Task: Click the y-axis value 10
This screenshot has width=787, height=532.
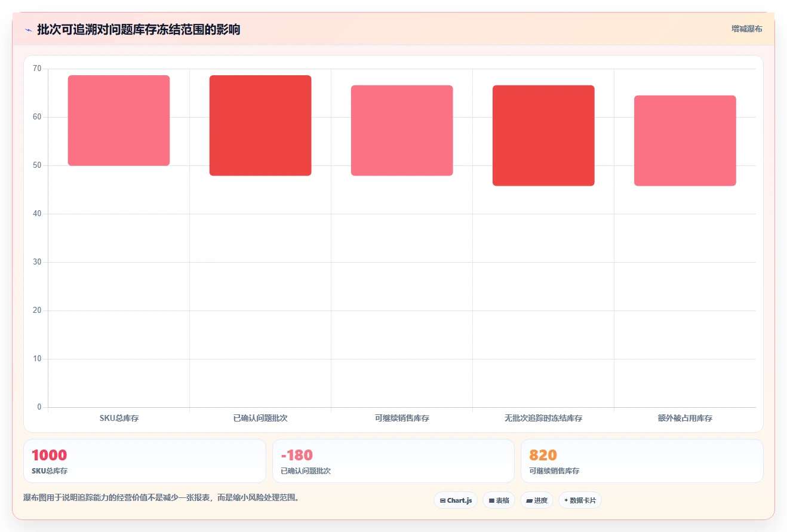Action: click(x=37, y=359)
